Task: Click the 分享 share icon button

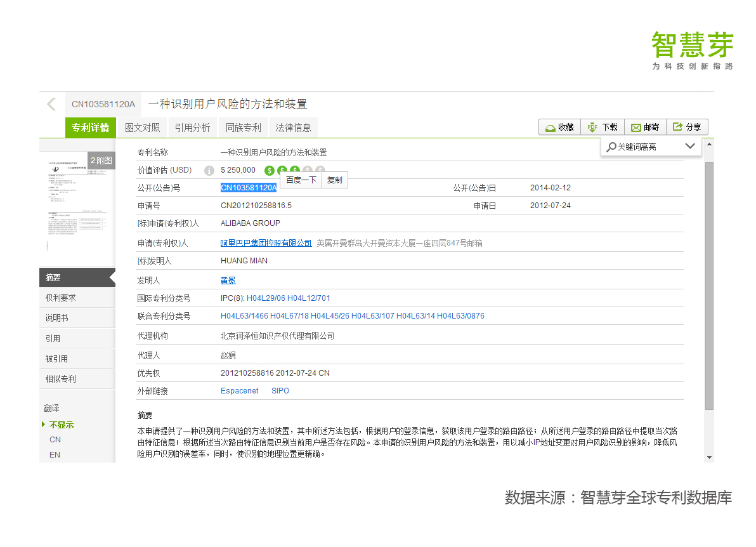Action: [x=687, y=128]
